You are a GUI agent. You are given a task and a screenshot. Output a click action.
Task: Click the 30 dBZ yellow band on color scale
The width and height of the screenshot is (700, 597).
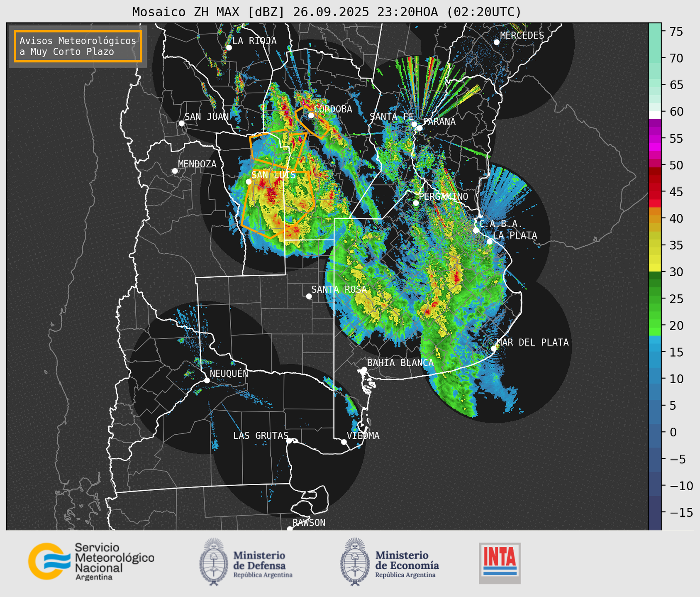pos(654,268)
